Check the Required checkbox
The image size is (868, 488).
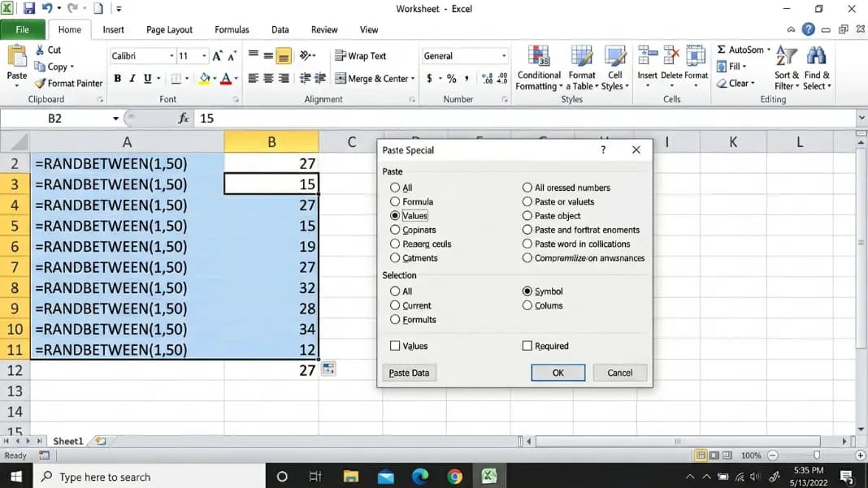click(527, 346)
